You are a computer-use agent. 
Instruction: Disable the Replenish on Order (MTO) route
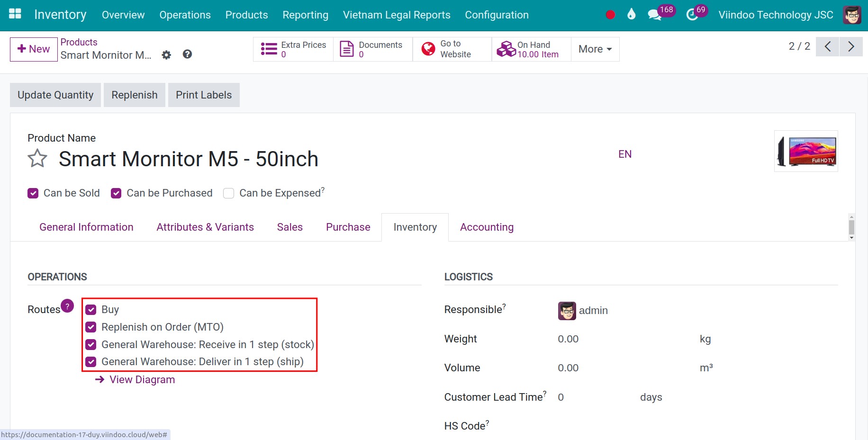click(90, 327)
